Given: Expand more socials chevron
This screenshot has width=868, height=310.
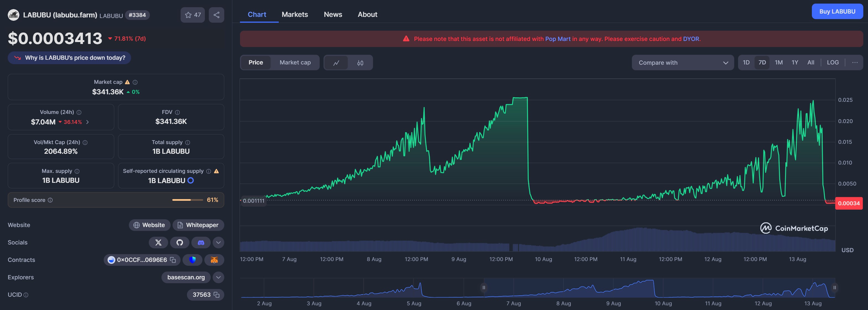Looking at the screenshot, I should pos(218,242).
